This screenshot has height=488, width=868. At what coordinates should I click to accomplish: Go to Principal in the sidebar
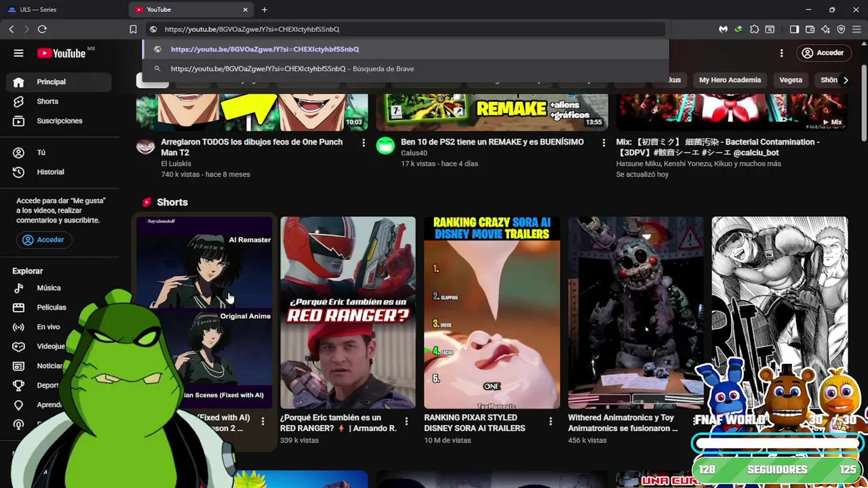59,82
